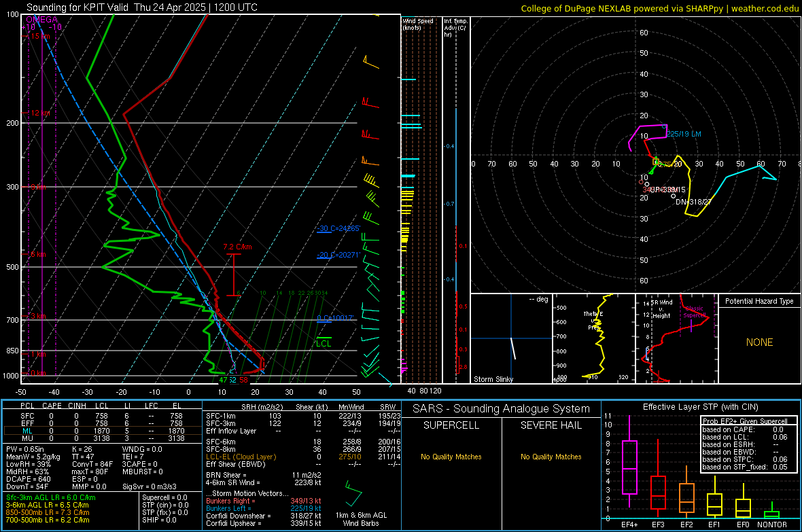Click 'No Quality Matches' under SUPERCELL

coord(451,457)
